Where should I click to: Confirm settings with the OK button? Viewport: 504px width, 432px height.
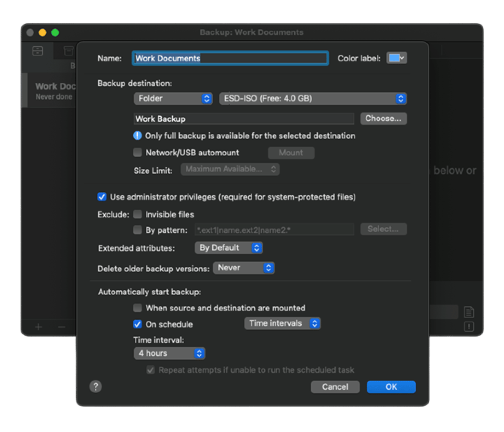point(391,387)
